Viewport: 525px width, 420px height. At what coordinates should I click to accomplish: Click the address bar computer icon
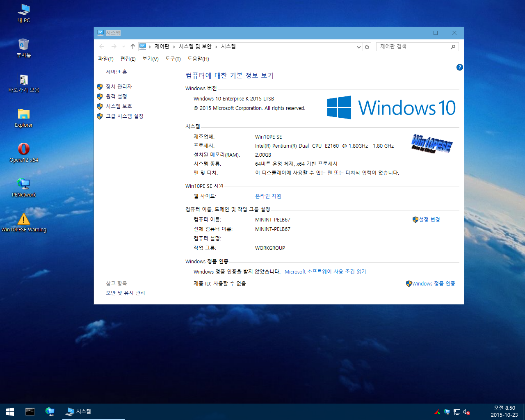pyautogui.click(x=143, y=46)
